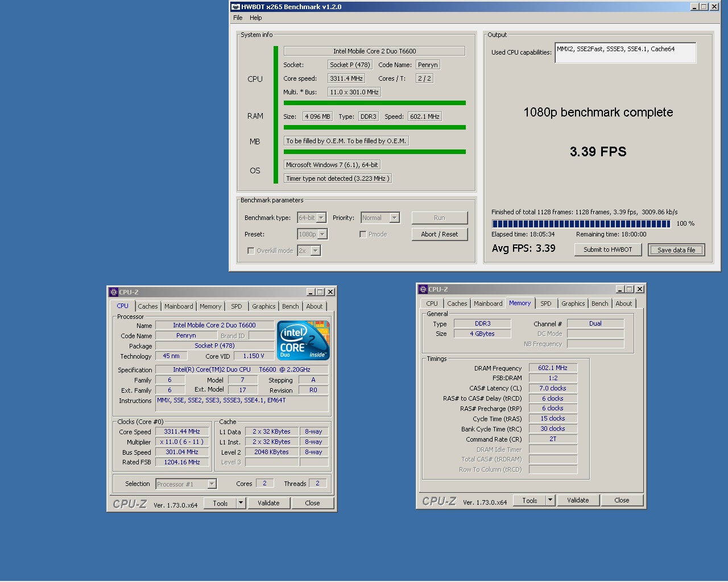The image size is (728, 582).
Task: Minimize the CPU-Z Memory window
Action: coord(620,289)
